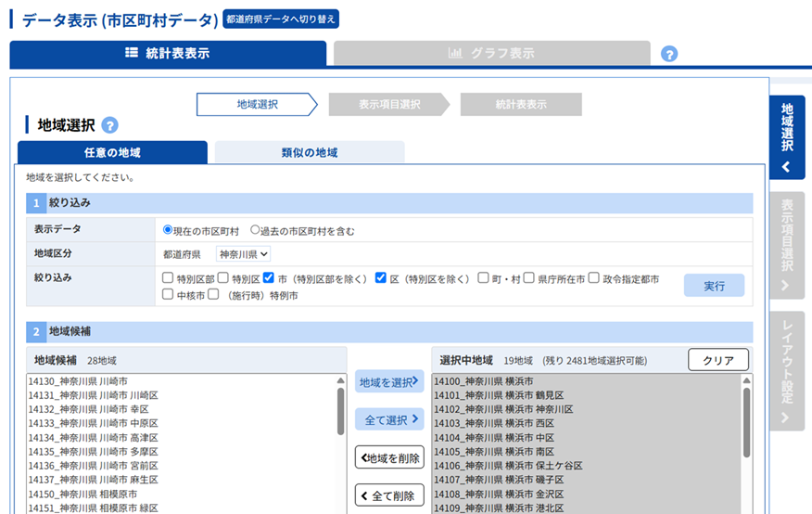Check the 政令指定都市 checkbox
The width and height of the screenshot is (812, 514).
tap(594, 278)
